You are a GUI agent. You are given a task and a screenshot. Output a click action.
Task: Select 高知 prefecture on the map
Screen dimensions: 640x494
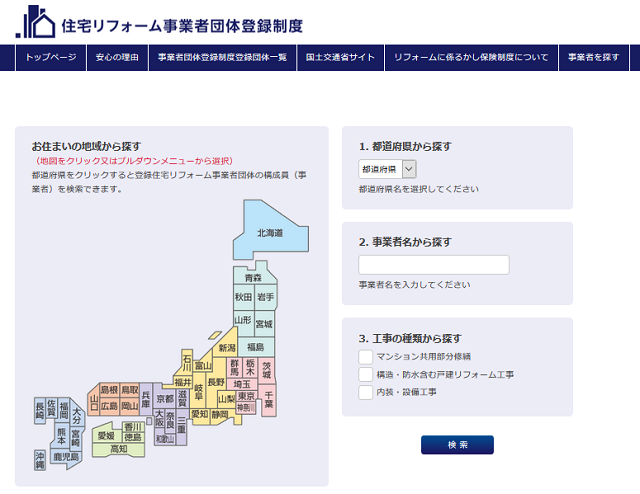[118, 450]
